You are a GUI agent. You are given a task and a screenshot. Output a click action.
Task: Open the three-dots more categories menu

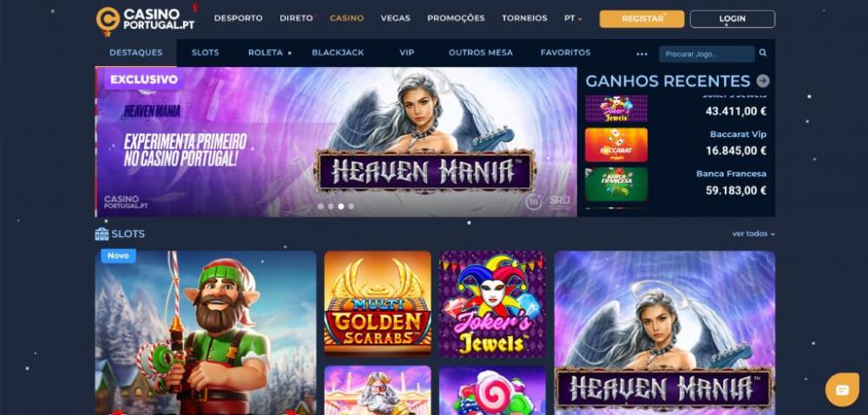coord(641,54)
